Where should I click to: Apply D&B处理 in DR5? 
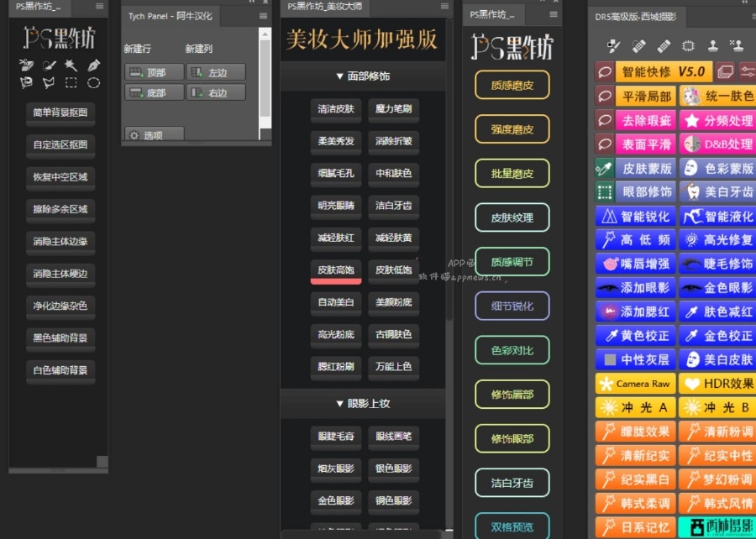(x=717, y=144)
